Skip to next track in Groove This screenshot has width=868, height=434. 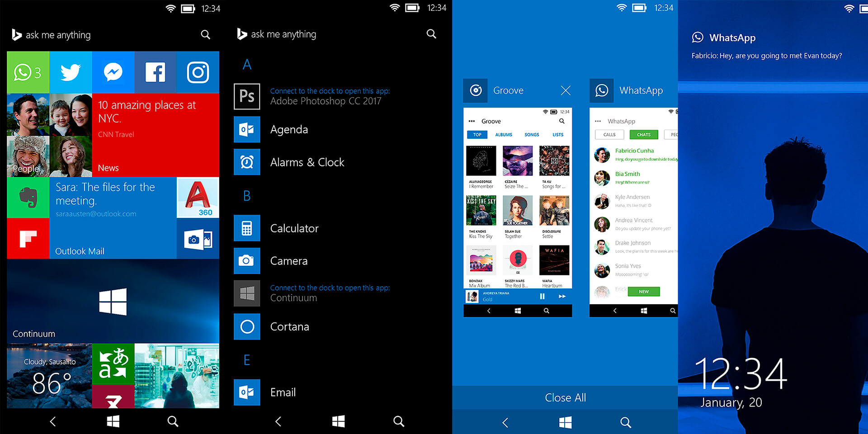[x=562, y=297]
